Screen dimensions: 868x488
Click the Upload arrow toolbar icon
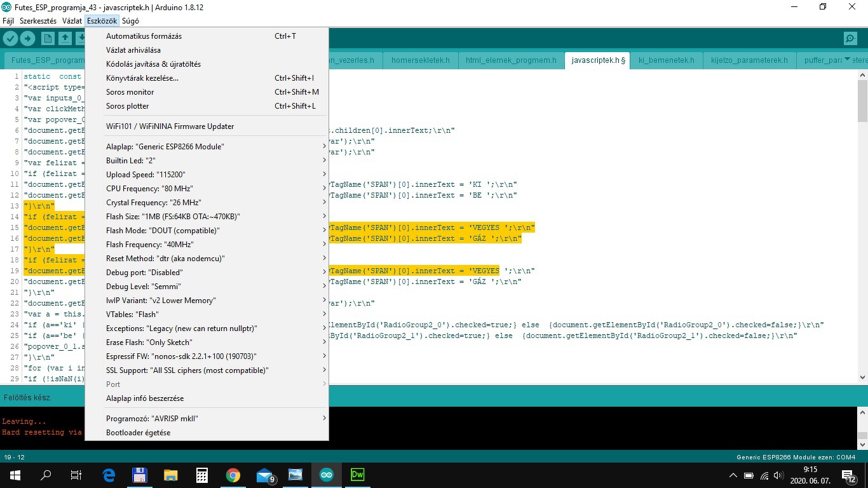[27, 39]
